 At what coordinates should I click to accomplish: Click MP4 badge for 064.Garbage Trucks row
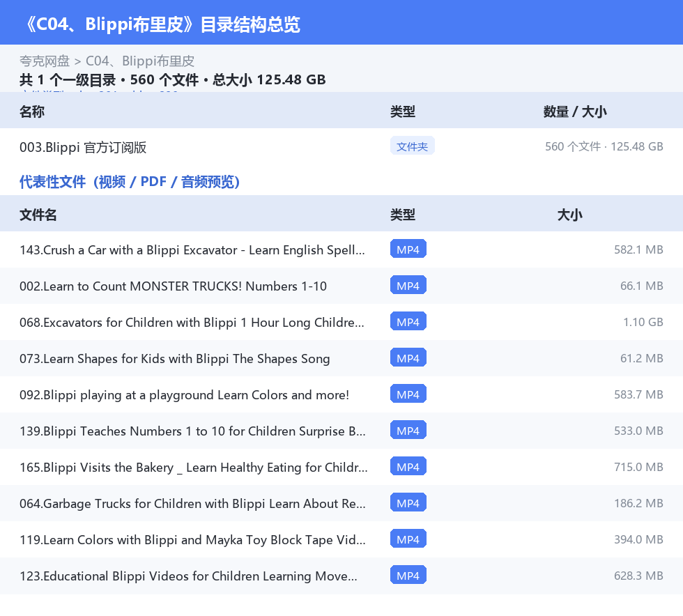pos(408,502)
